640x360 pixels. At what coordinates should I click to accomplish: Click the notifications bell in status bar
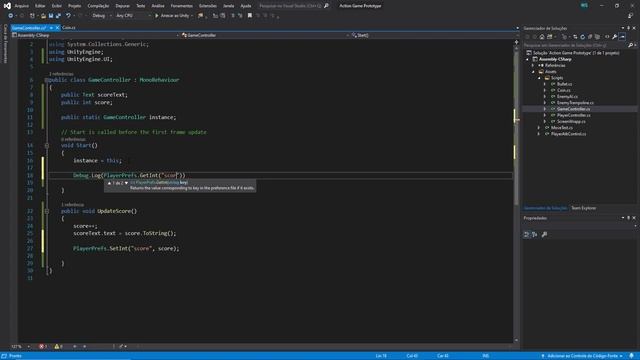pyautogui.click(x=631, y=356)
